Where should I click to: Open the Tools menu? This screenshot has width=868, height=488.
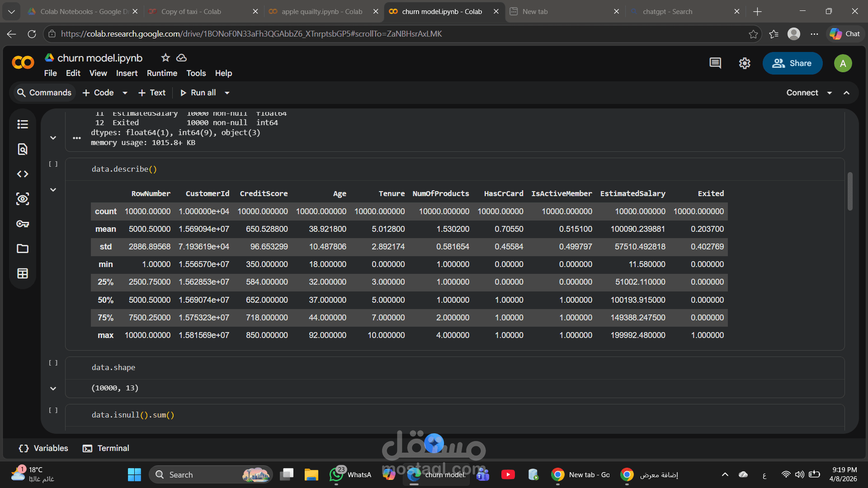[196, 73]
